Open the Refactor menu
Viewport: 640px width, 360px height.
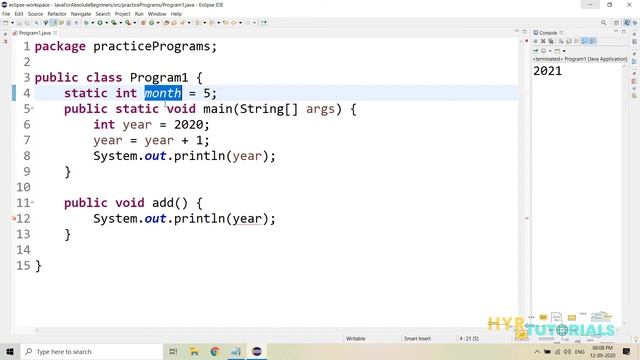(57, 14)
